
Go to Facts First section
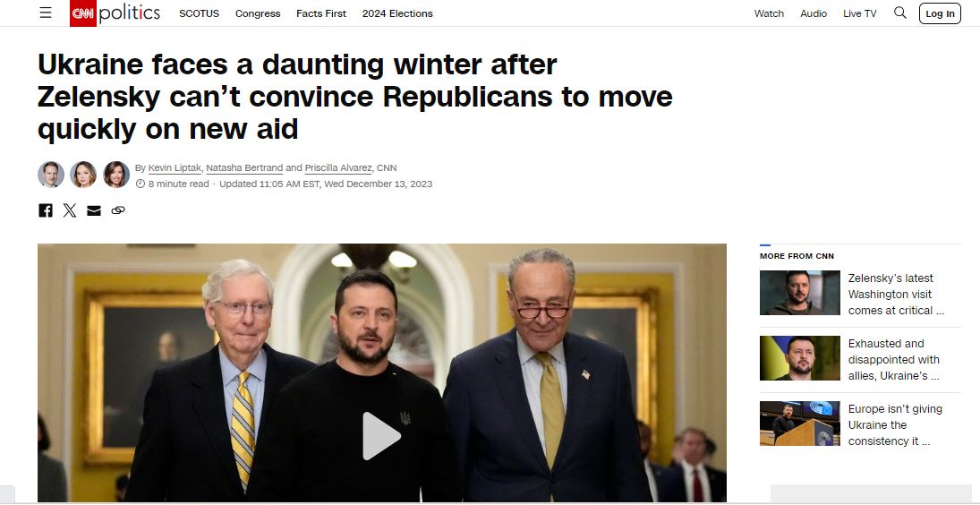click(x=321, y=13)
